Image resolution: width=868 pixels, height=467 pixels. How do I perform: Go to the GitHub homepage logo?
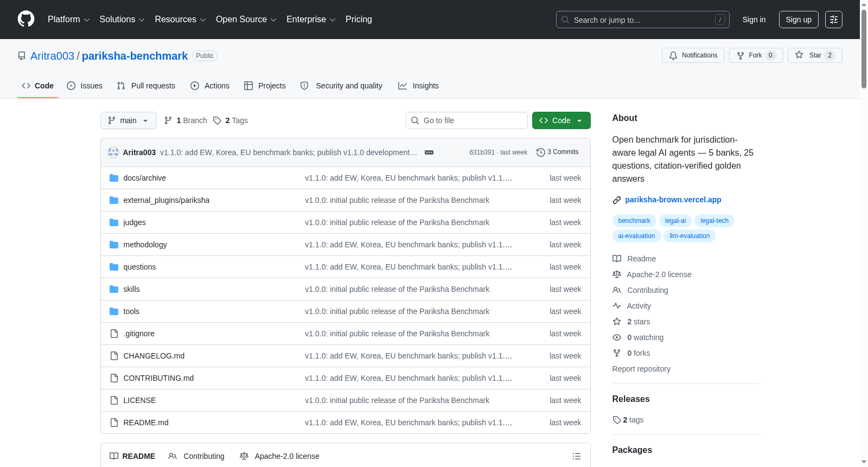[26, 20]
